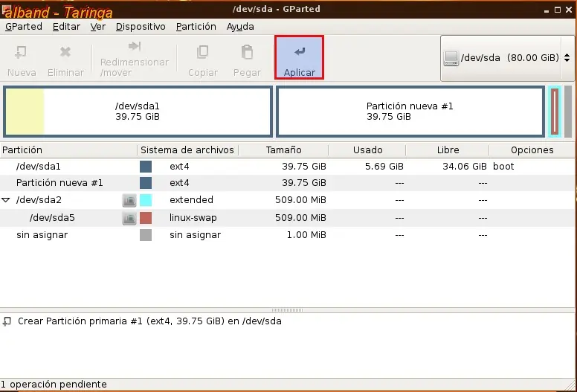The image size is (577, 392).
Task: Sort by Opciones column header
Action: click(x=532, y=150)
